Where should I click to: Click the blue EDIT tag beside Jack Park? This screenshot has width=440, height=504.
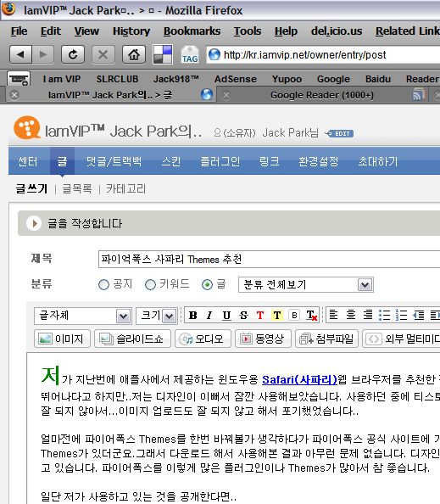click(x=339, y=133)
